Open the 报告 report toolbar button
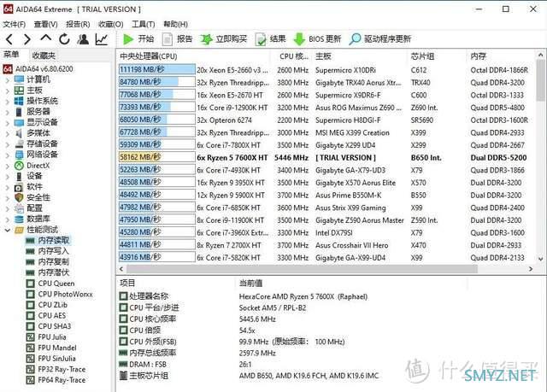The width and height of the screenshot is (547, 392). [x=178, y=39]
